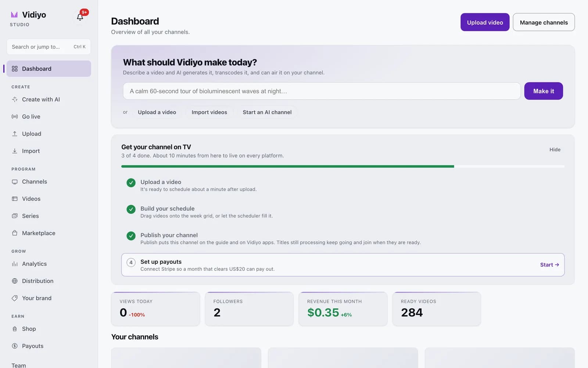This screenshot has height=368, width=588.
Task: Click the Upload arrow icon in sidebar
Action: [x=15, y=134]
